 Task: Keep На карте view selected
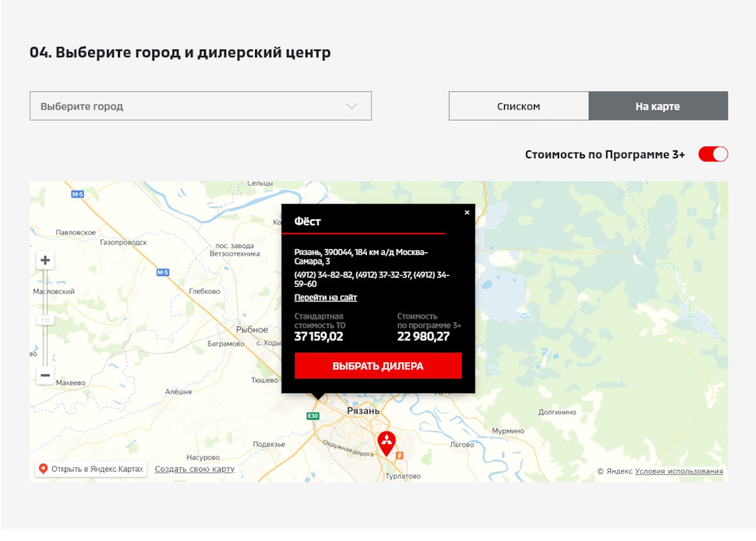tap(658, 106)
